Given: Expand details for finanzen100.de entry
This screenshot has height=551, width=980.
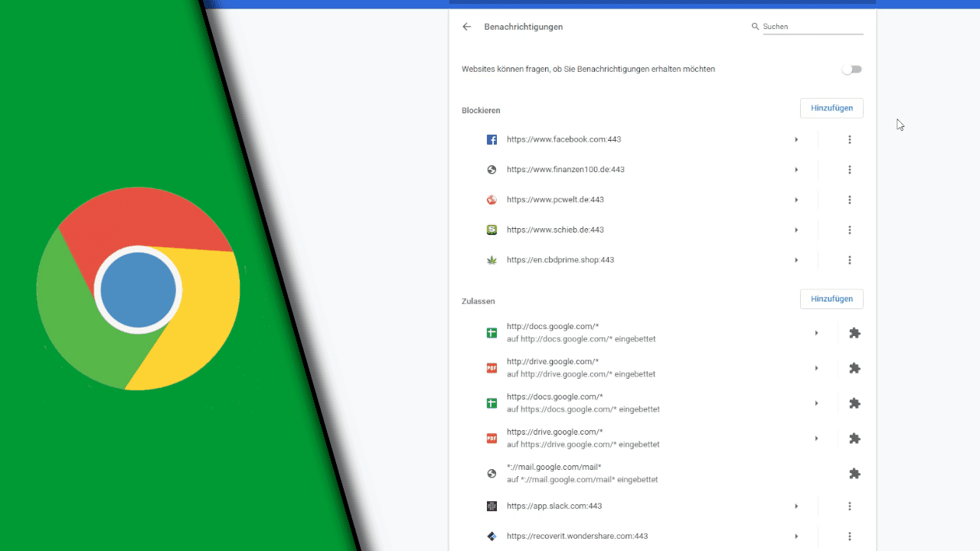Looking at the screenshot, I should pyautogui.click(x=796, y=170).
